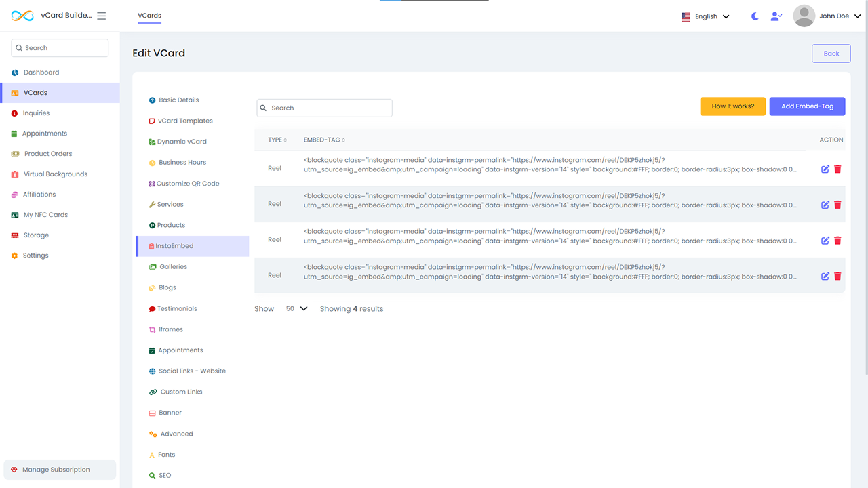Click the edit icon in the first Reel row
The image size is (868, 488).
(825, 169)
